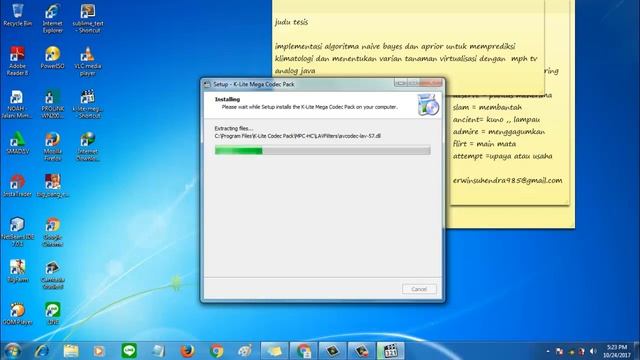The width and height of the screenshot is (640, 360).
Task: Open the Windows Start menu
Action: tap(12, 351)
